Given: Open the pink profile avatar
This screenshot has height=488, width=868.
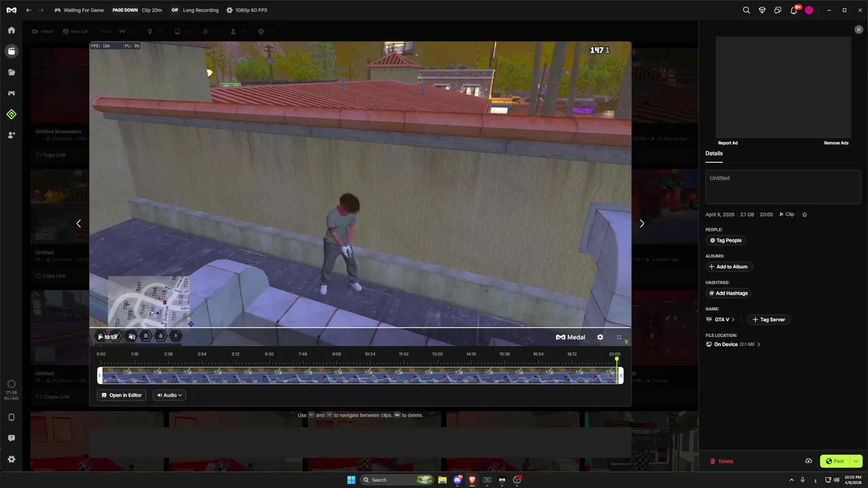Looking at the screenshot, I should 809,10.
